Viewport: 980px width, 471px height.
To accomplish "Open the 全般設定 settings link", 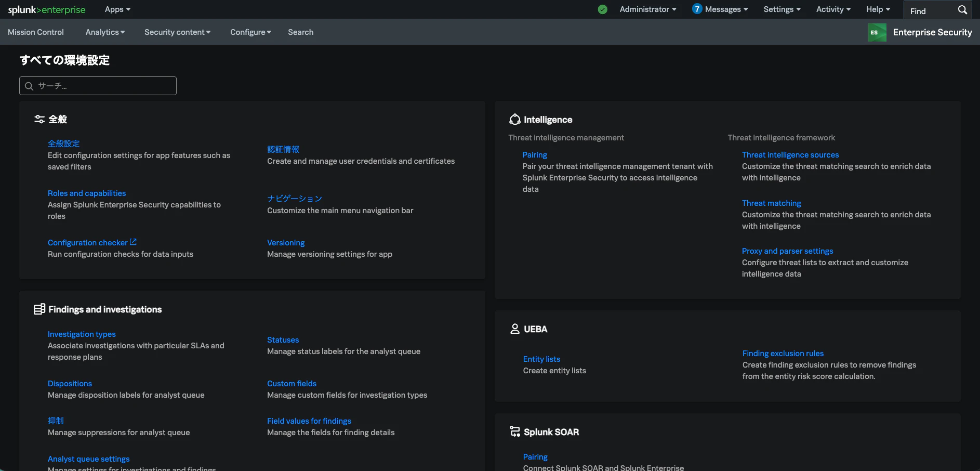I will click(64, 143).
